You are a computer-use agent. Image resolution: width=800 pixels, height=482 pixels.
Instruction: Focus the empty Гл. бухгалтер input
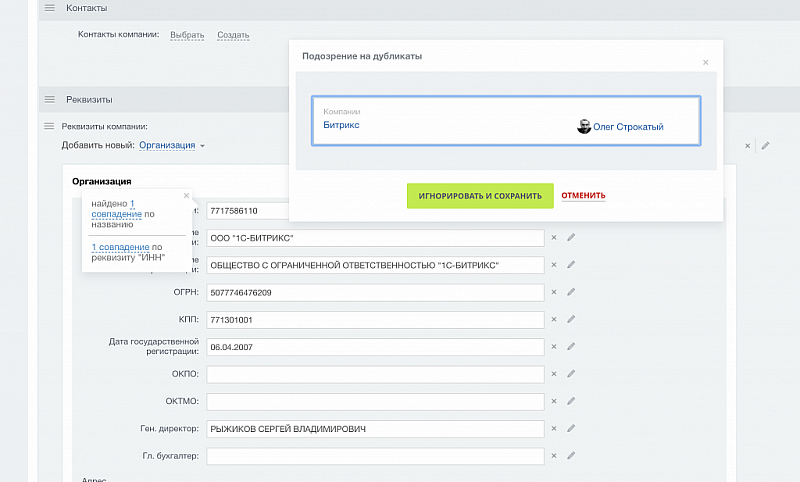coord(376,456)
